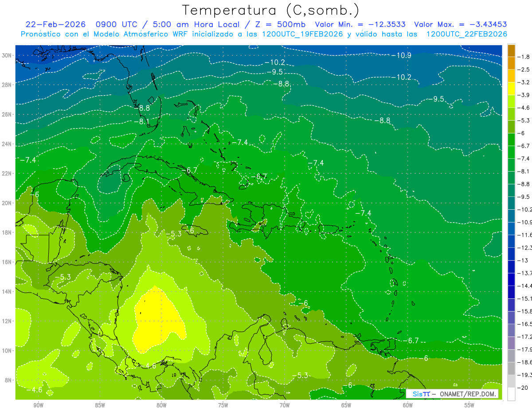Click the 90W longitude tick label
Image resolution: width=532 pixels, height=411 pixels.
pyautogui.click(x=38, y=405)
